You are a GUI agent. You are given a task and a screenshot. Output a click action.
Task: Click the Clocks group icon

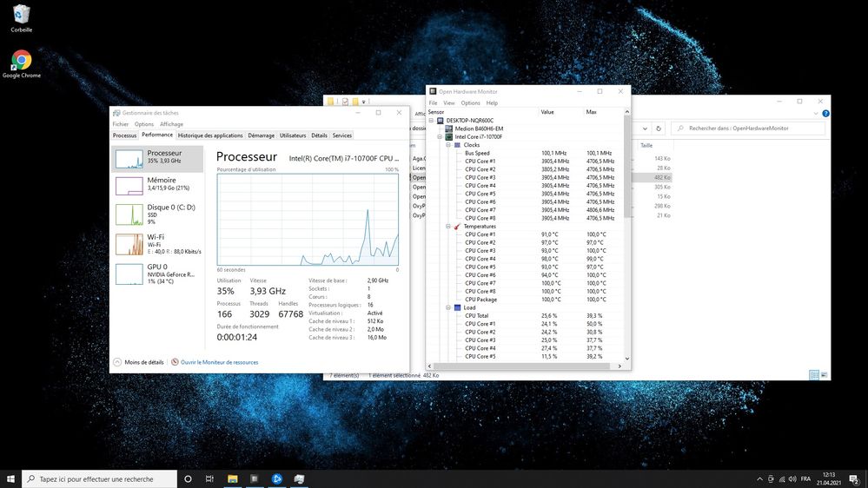tap(457, 145)
